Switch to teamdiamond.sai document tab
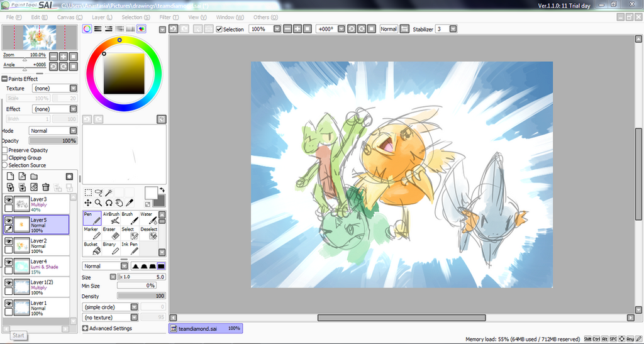The width and height of the screenshot is (644, 344). (x=206, y=328)
